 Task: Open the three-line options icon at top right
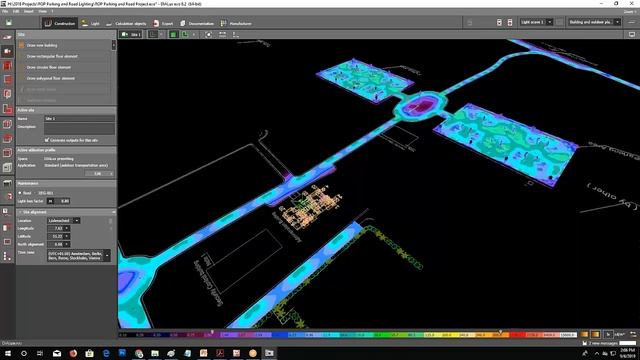632,22
